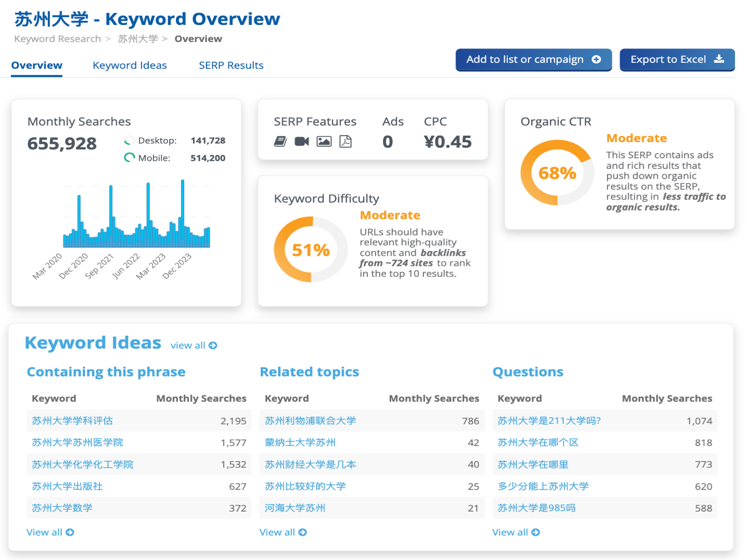Open keyword 苏州大学出版社
The image size is (747, 560).
point(67,486)
